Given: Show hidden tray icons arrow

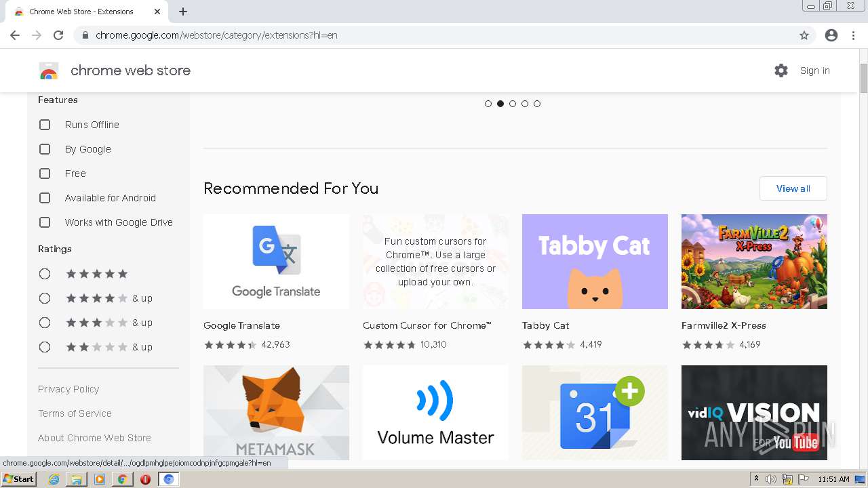Looking at the screenshot, I should tap(756, 479).
